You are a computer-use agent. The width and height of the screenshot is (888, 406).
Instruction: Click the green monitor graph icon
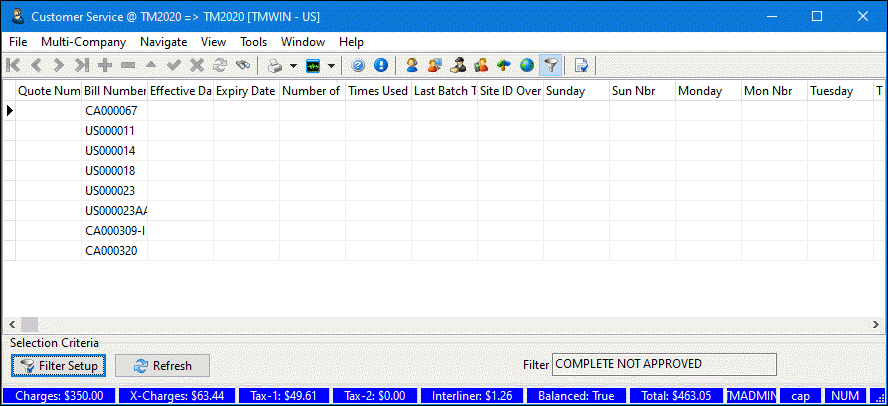coord(314,66)
